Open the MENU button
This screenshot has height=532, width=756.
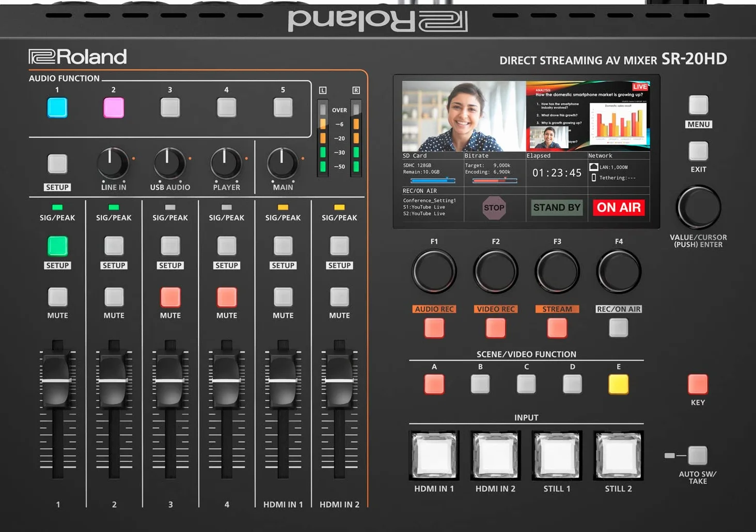(x=698, y=105)
